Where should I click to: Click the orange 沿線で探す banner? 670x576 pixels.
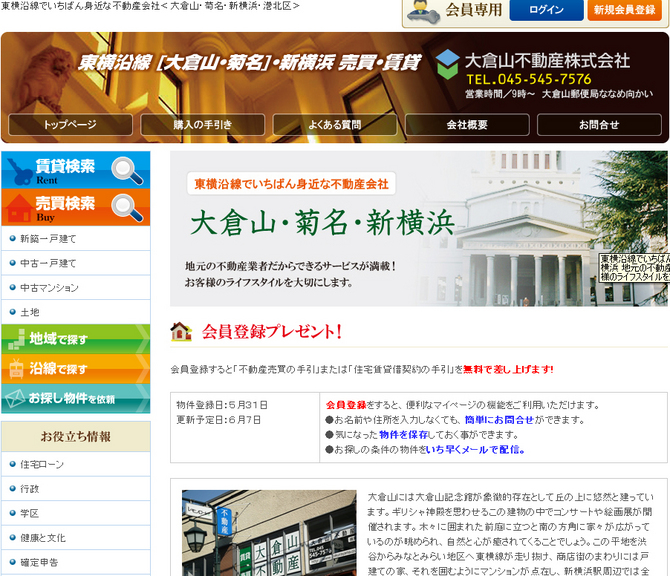76,369
